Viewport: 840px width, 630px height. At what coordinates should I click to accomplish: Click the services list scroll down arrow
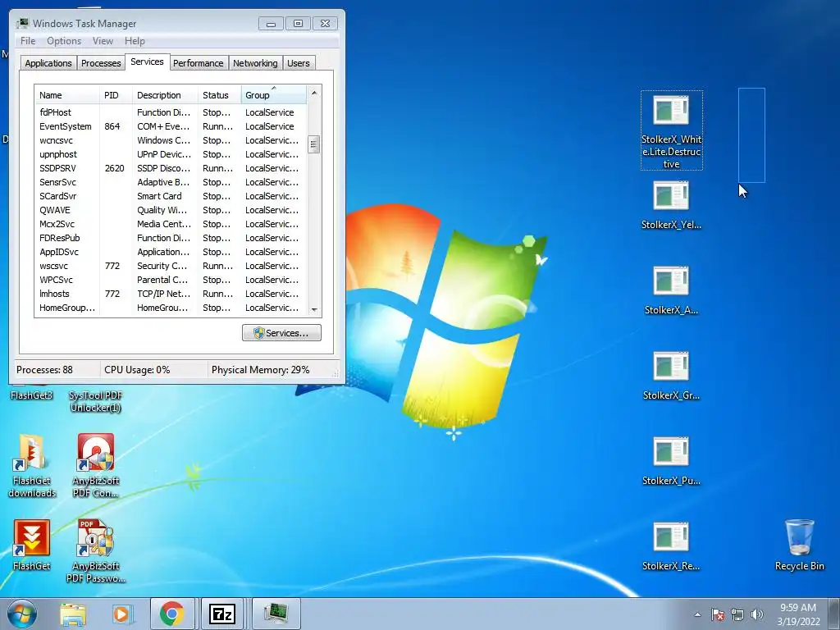314,309
